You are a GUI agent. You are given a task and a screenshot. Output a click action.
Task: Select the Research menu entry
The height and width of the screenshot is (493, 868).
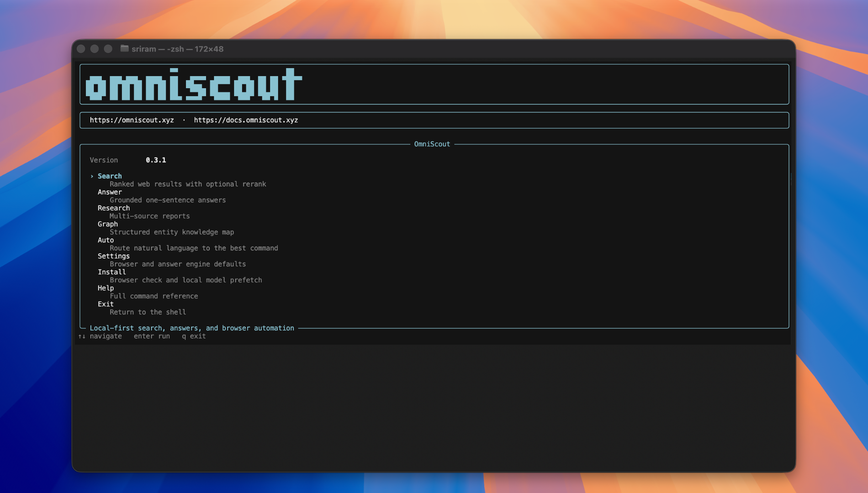click(114, 208)
